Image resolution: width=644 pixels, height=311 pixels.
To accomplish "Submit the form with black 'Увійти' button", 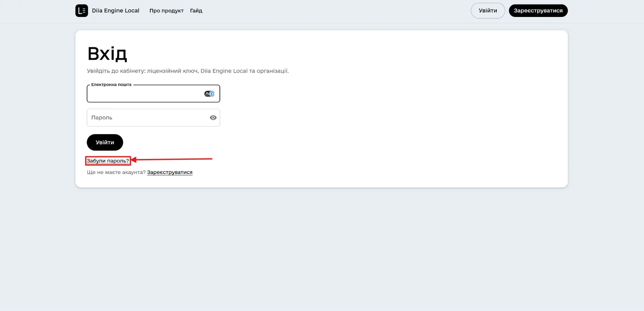I will tap(105, 142).
